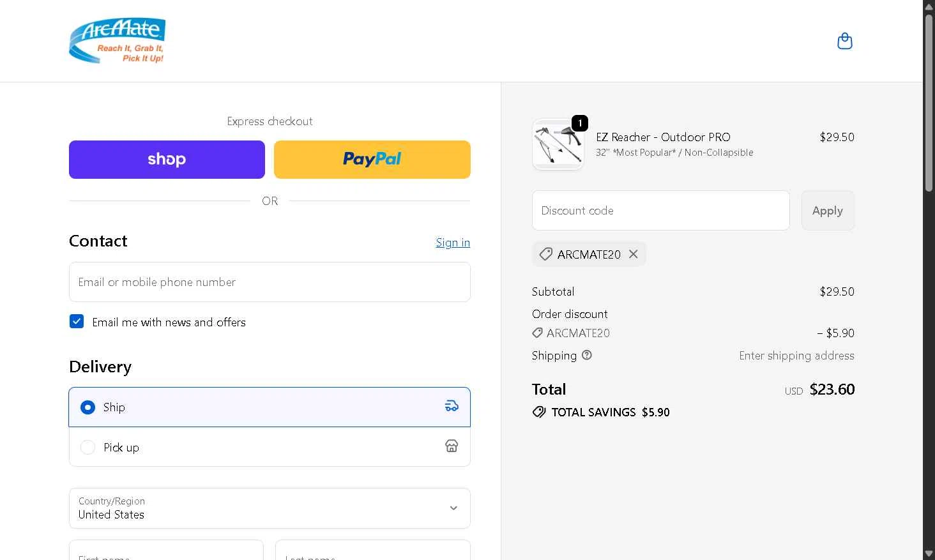Click the $29.50 subtotal value
Screen dimensions: 935x560
click(837, 292)
